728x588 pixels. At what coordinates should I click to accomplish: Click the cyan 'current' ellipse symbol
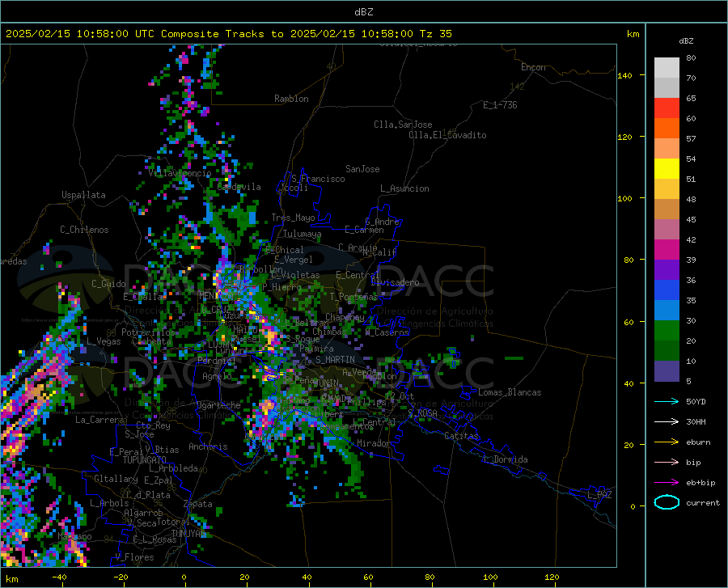click(667, 502)
